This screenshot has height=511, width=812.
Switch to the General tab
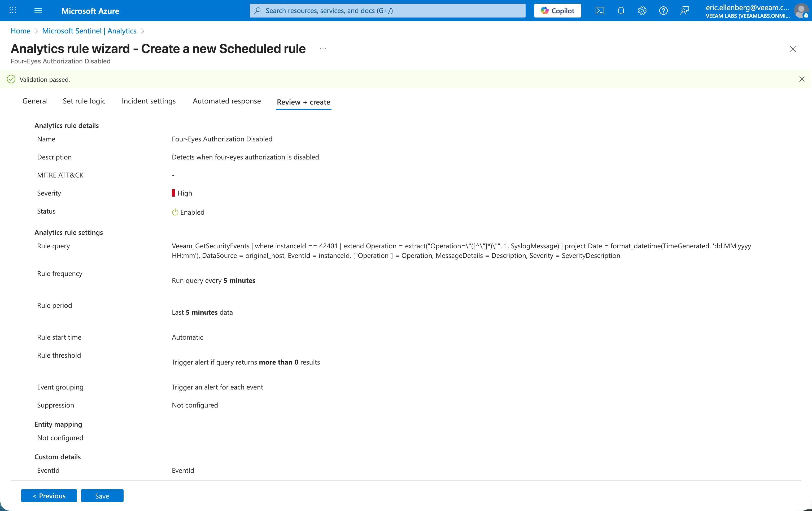[x=35, y=101]
